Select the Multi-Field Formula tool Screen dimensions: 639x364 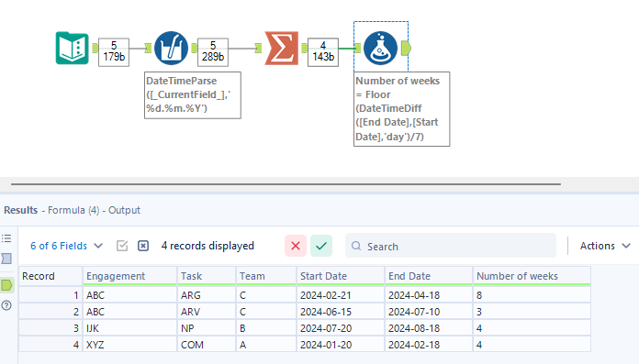tap(171, 48)
